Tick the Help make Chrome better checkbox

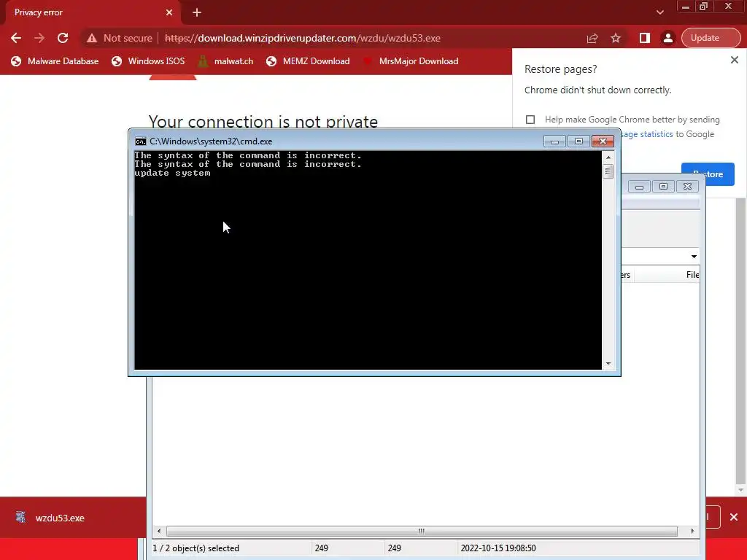click(x=530, y=120)
